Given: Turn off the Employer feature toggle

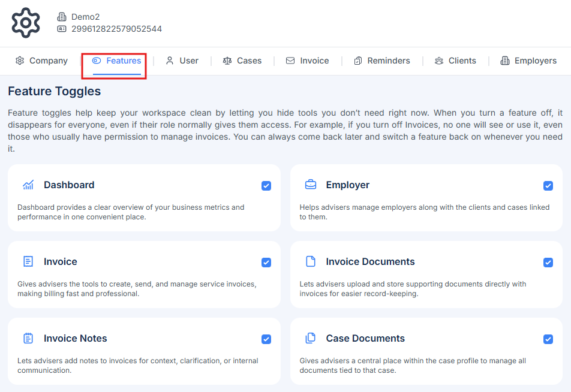Looking at the screenshot, I should (548, 186).
